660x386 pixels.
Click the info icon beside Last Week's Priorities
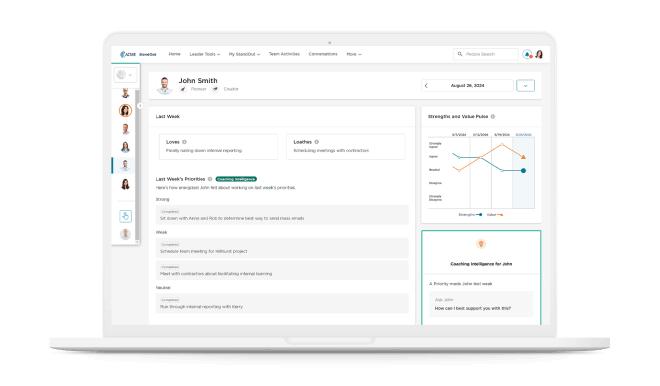(x=210, y=179)
